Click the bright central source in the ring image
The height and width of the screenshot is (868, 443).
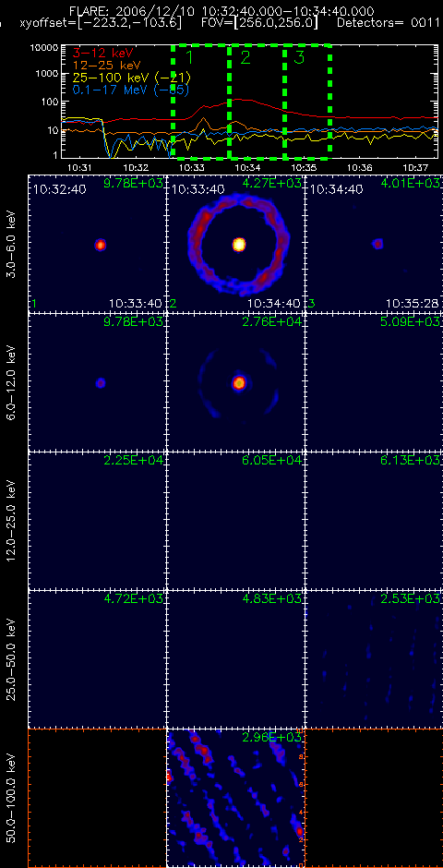(x=239, y=244)
